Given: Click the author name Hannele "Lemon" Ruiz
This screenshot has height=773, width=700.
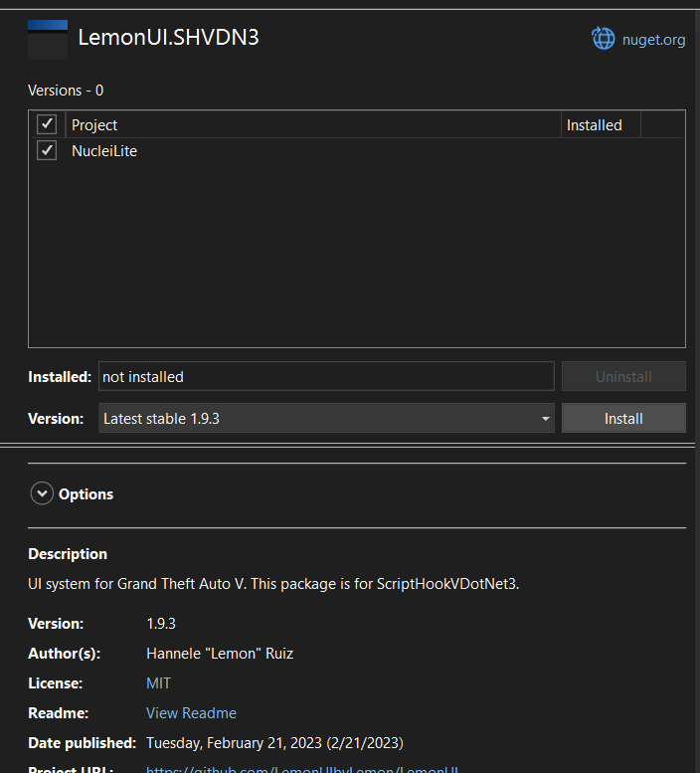Looking at the screenshot, I should tap(220, 654).
